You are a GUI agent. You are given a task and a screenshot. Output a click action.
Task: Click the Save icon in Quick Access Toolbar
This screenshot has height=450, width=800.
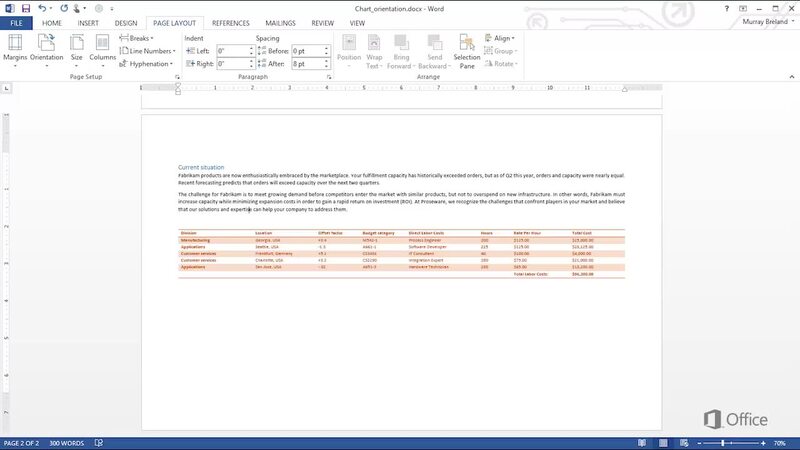[x=25, y=7]
